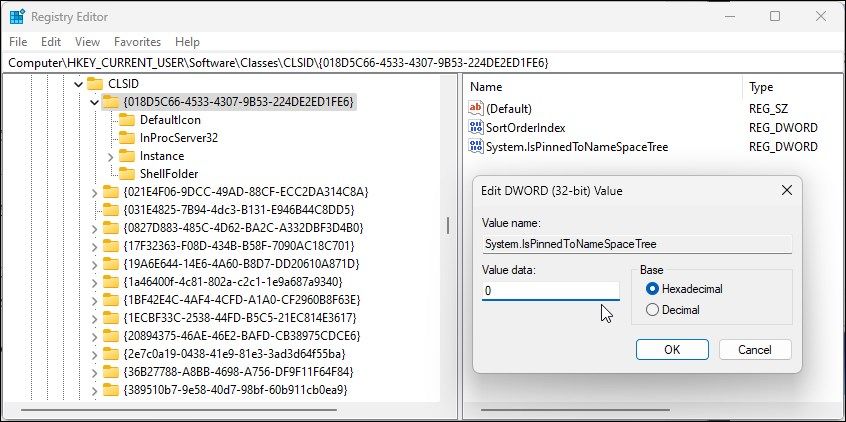846x422 pixels.
Task: Click the Value data input field
Action: tap(550, 290)
